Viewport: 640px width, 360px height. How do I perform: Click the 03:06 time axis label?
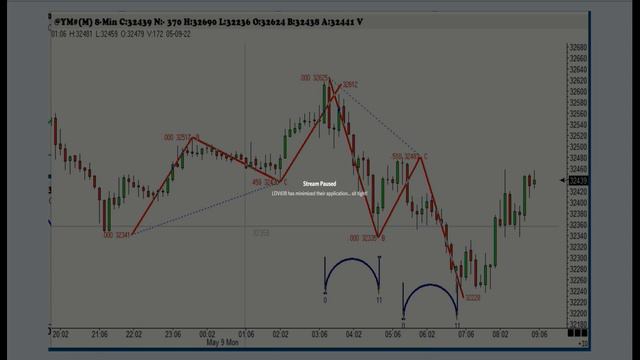[320, 335]
